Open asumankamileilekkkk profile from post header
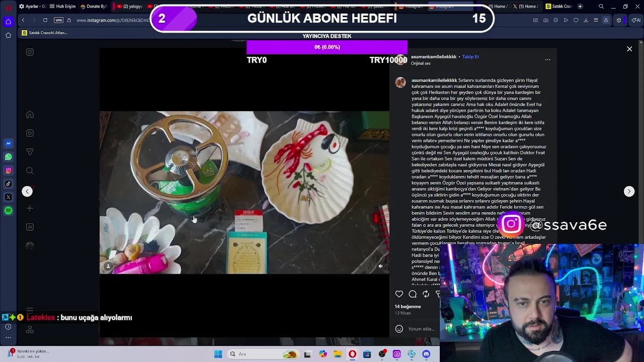 434,57
